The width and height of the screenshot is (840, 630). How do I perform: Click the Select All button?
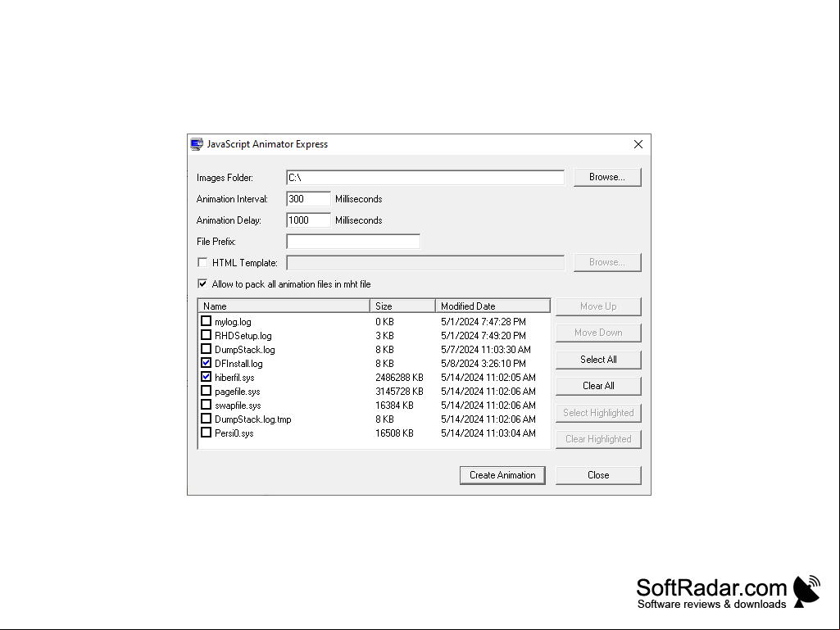(598, 360)
